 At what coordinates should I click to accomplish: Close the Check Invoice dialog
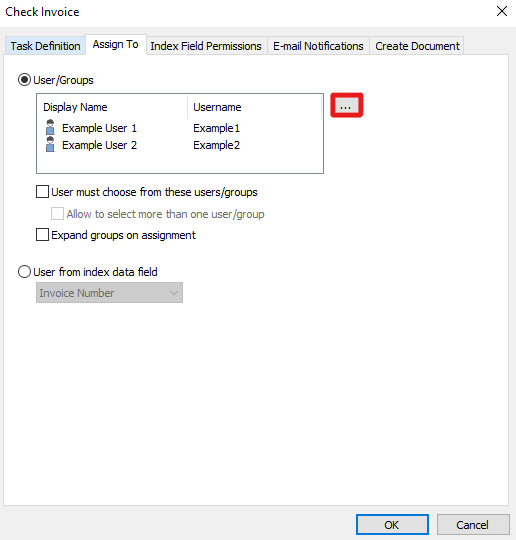[502, 11]
